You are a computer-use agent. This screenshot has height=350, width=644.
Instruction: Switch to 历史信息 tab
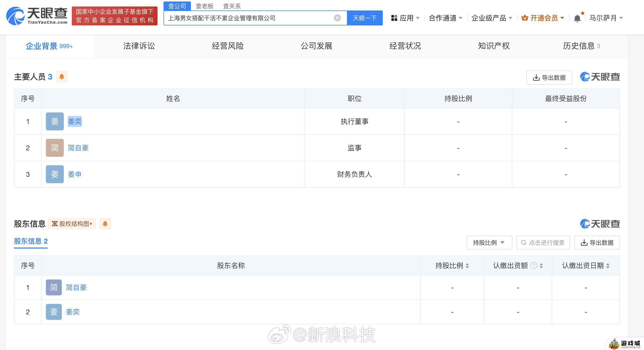click(x=581, y=46)
